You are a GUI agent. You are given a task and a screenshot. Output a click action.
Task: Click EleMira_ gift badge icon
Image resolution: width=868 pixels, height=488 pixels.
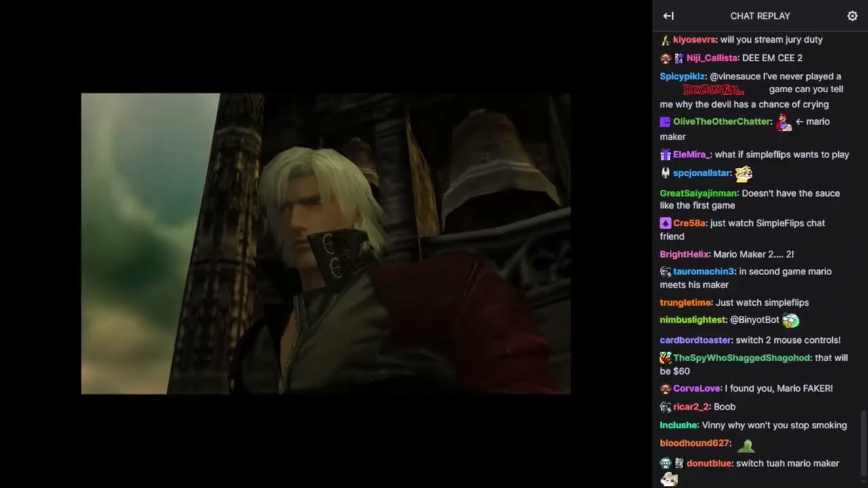point(665,155)
